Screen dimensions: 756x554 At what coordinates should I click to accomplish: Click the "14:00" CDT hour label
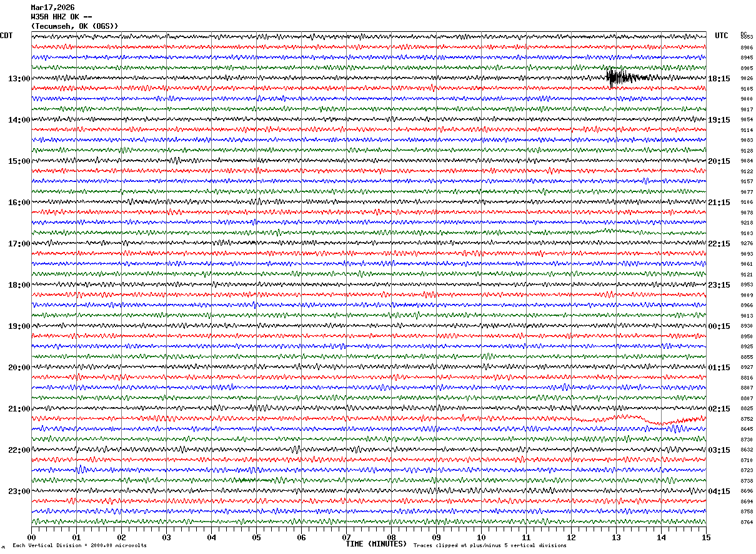(19, 120)
